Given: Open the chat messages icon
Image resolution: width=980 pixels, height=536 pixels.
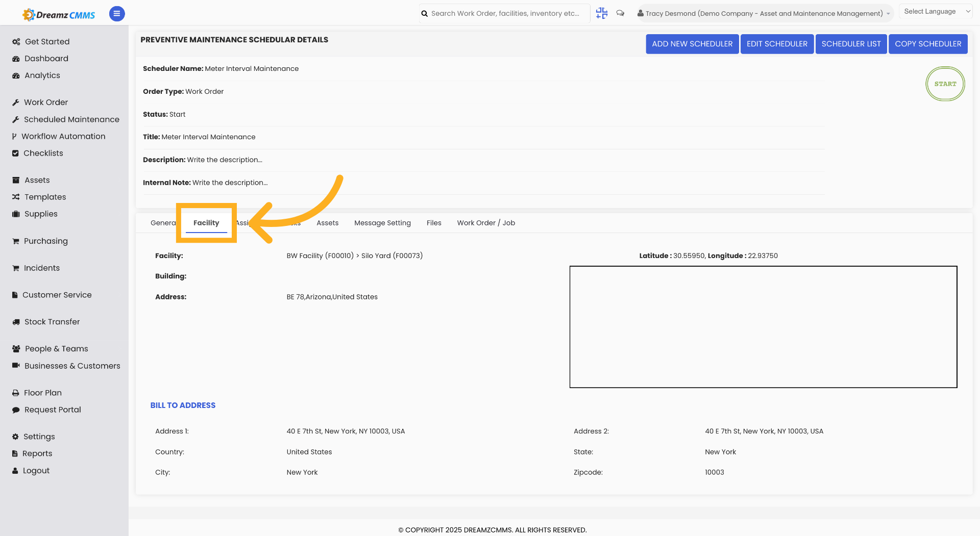Looking at the screenshot, I should click(x=620, y=13).
